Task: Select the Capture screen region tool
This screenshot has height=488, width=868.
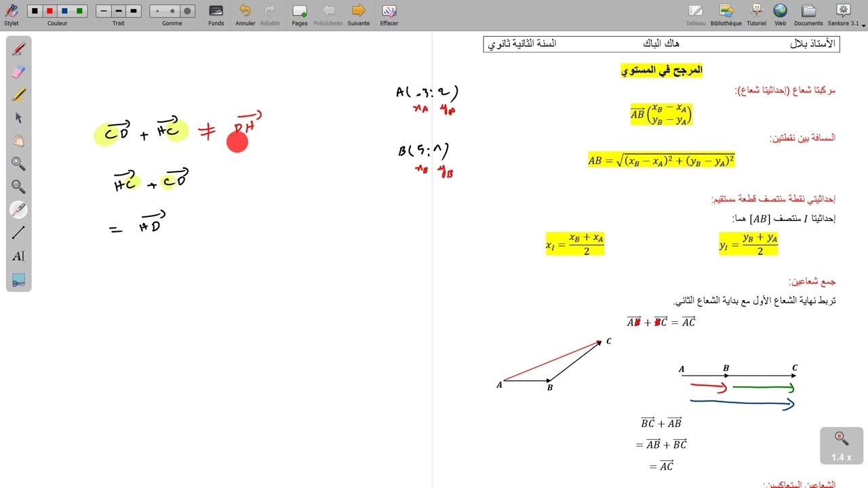Action: coord(18,279)
